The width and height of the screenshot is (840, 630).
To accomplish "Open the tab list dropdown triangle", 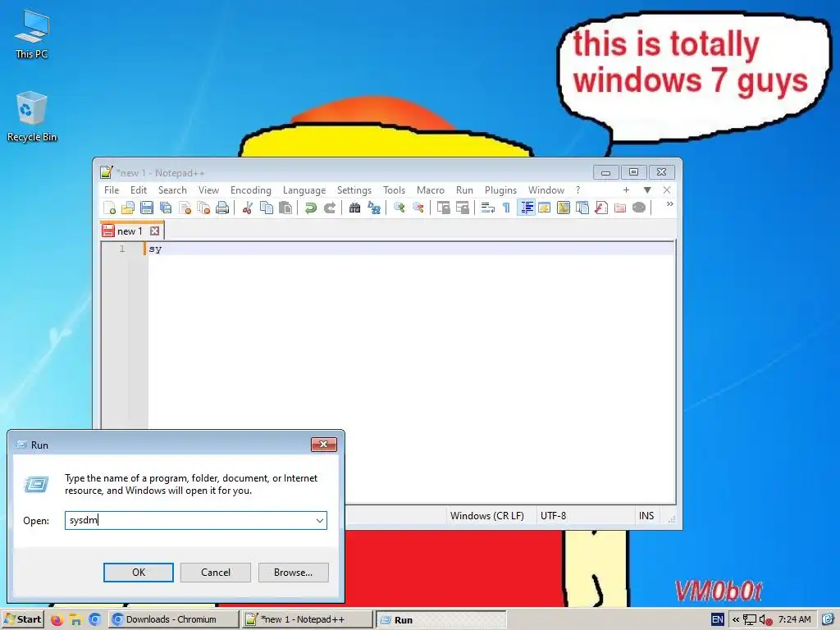I will tap(647, 189).
